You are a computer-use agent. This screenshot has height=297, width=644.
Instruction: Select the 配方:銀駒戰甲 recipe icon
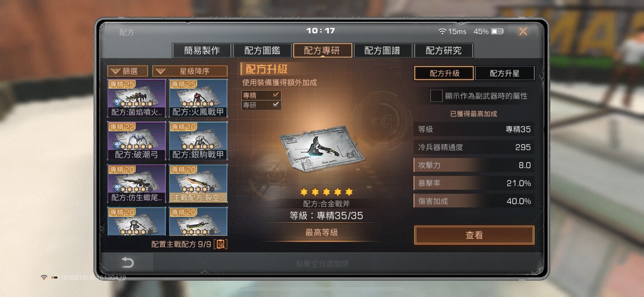coord(198,141)
